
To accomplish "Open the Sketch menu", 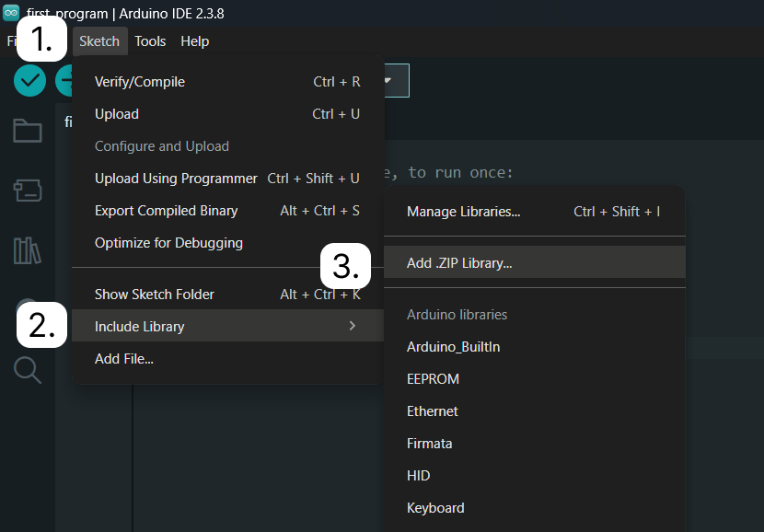I will click(x=99, y=41).
